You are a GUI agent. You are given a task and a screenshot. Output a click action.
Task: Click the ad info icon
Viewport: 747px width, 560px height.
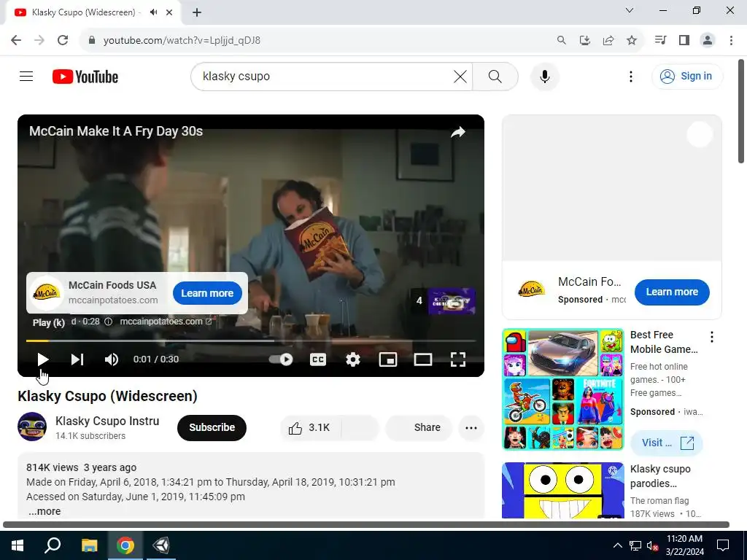click(x=108, y=322)
